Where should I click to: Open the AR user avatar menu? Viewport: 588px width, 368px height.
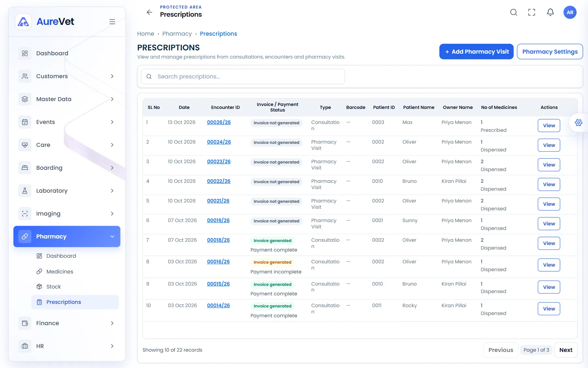tap(570, 12)
